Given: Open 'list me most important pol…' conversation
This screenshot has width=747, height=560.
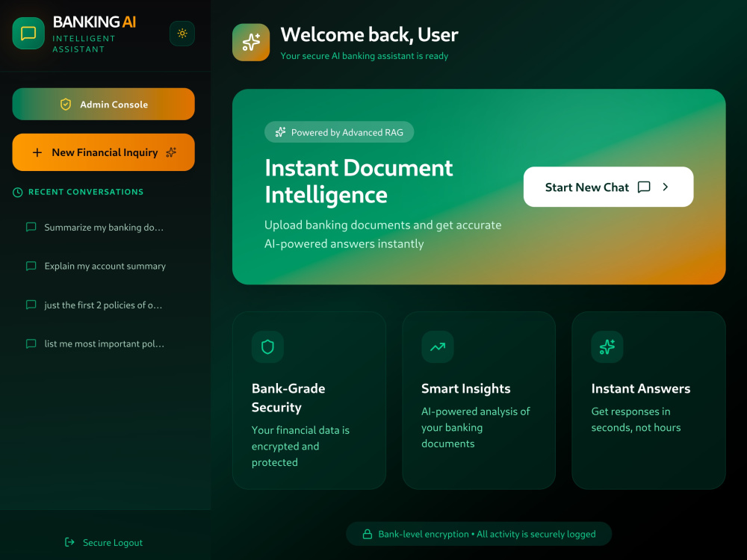Looking at the screenshot, I should (x=103, y=343).
